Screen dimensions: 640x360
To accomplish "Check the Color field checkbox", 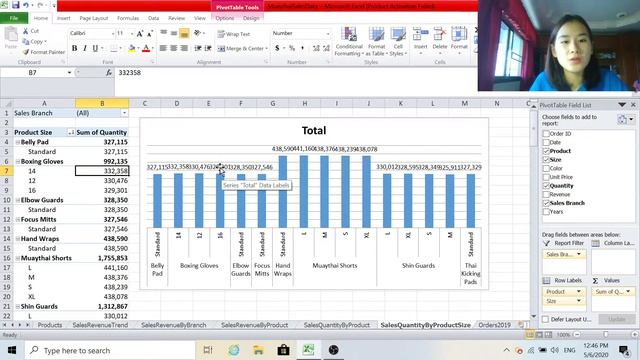I will click(x=546, y=168).
